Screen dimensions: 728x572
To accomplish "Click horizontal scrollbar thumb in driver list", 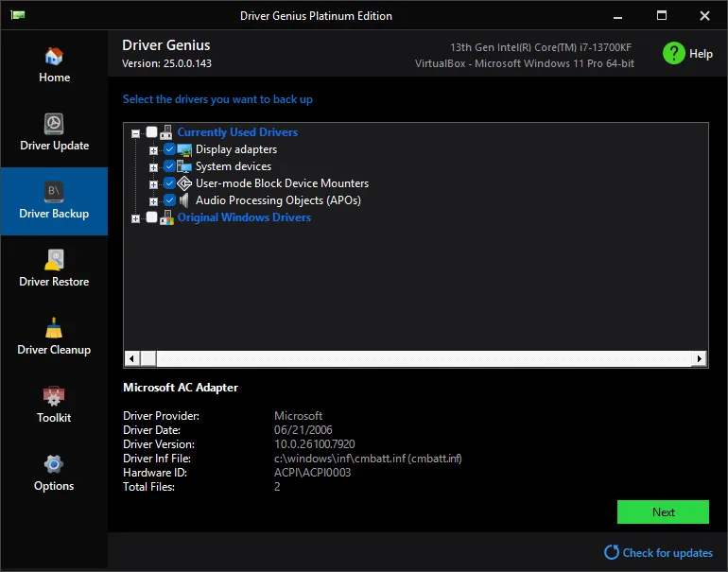I will (x=148, y=358).
